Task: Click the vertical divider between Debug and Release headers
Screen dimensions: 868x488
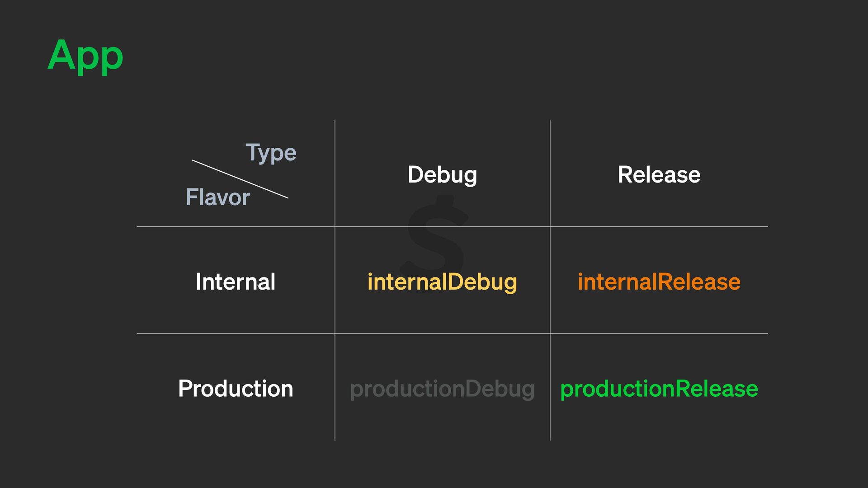Action: point(550,175)
